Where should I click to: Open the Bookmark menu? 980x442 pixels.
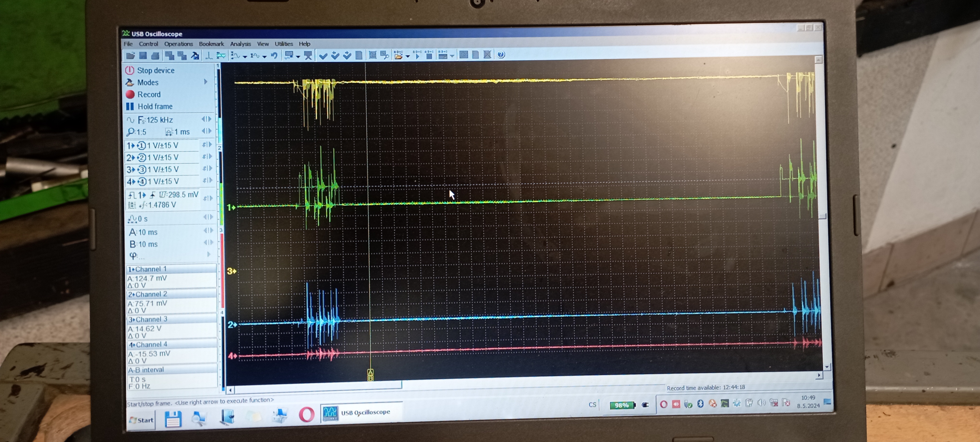point(211,44)
